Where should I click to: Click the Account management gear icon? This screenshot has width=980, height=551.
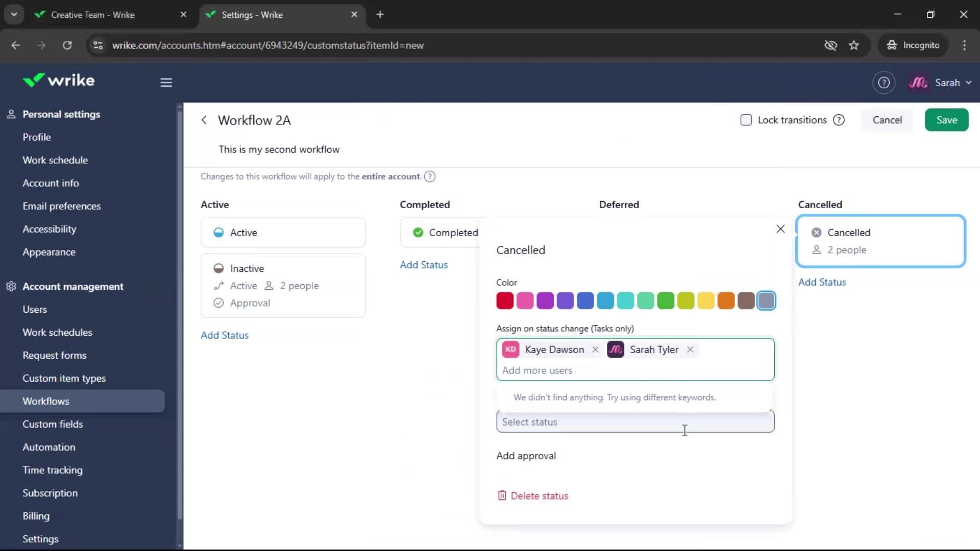[x=11, y=287]
